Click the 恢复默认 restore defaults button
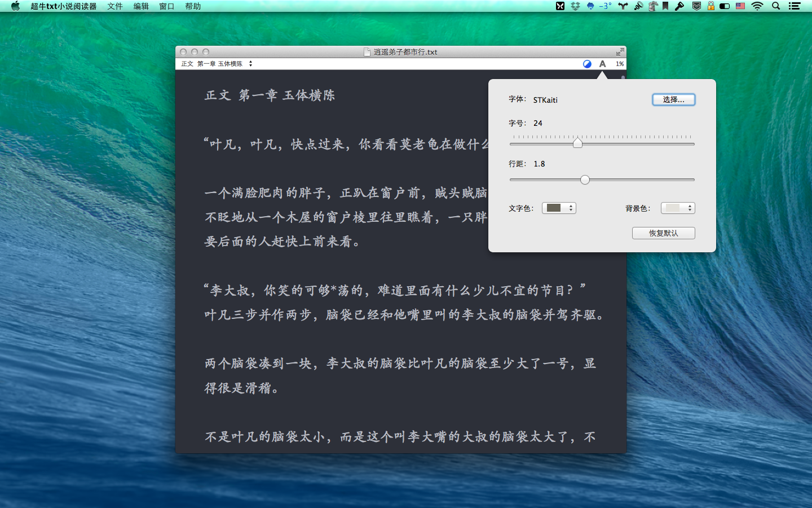 click(664, 233)
